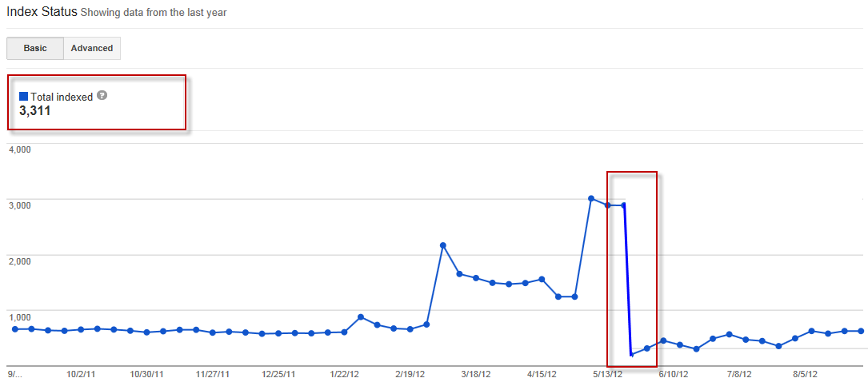Click the help question mark icon
Viewport: 868px width, 390px height.
[102, 96]
